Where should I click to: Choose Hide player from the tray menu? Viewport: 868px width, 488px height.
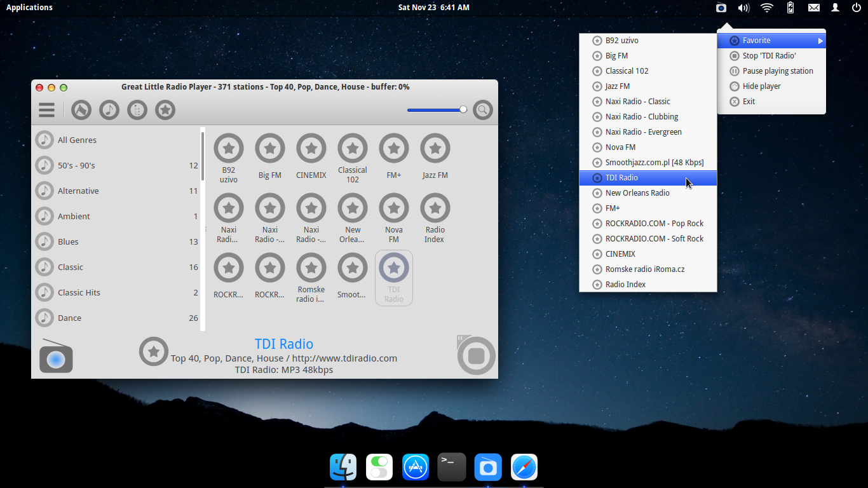(x=761, y=86)
